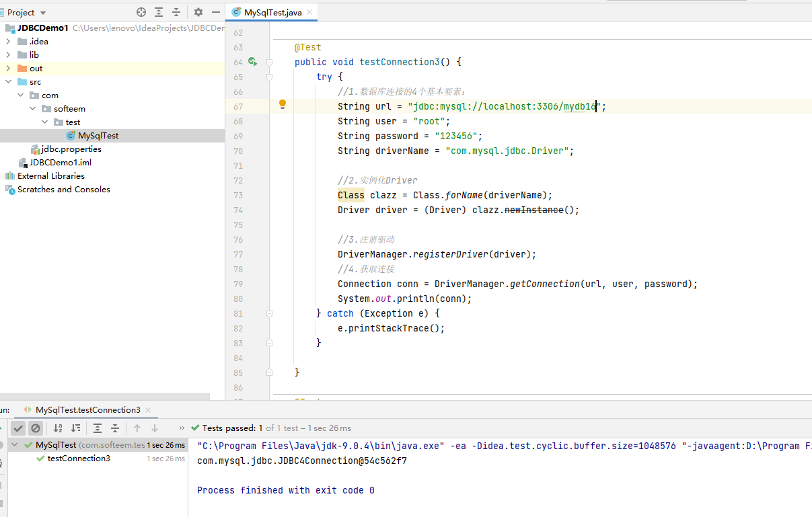Go to previous failed test arrow
Image resolution: width=812 pixels, height=517 pixels.
tap(137, 428)
